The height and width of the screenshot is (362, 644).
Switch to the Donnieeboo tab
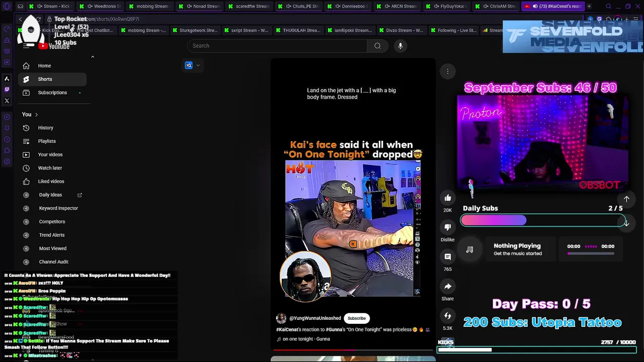pos(349,7)
